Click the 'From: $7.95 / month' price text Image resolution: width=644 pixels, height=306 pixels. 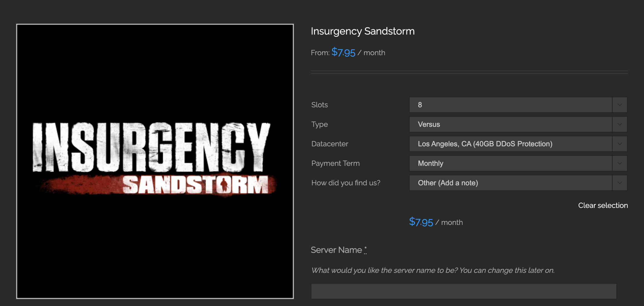[x=348, y=52]
